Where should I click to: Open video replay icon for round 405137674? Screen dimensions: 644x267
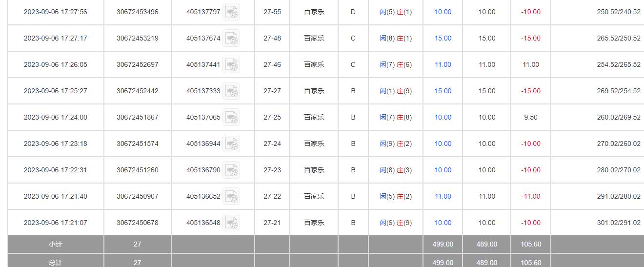231,38
